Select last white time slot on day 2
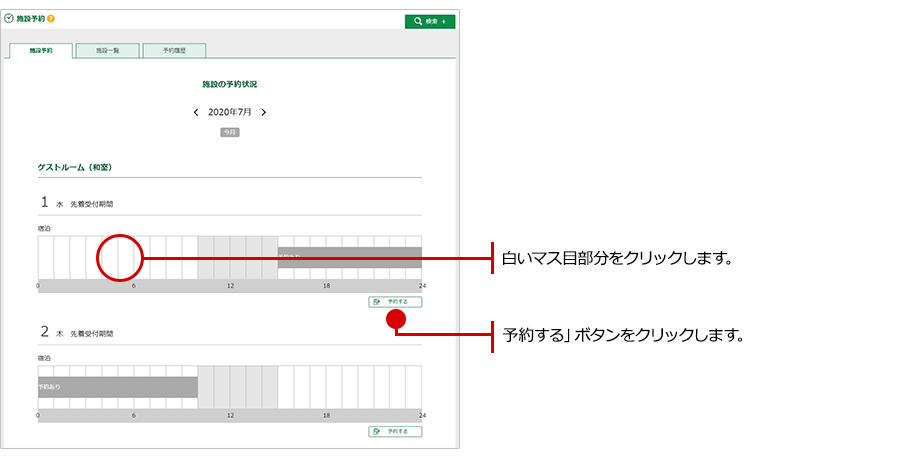This screenshot has width=900, height=459. (414, 387)
